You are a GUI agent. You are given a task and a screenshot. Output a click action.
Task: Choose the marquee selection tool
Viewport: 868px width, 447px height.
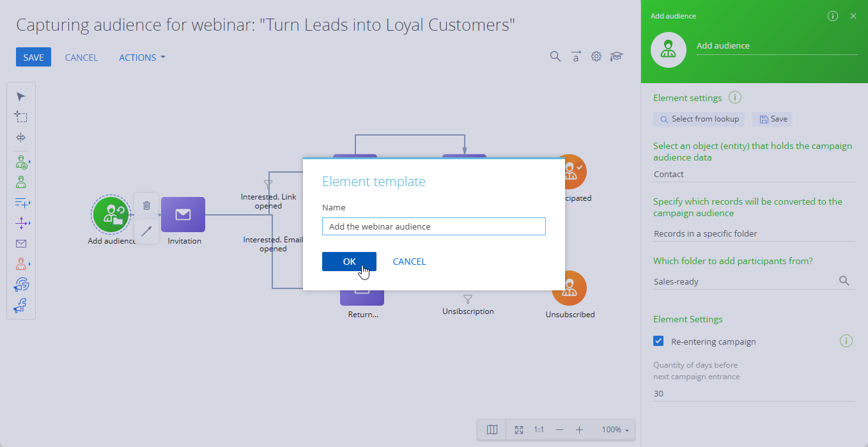21,117
